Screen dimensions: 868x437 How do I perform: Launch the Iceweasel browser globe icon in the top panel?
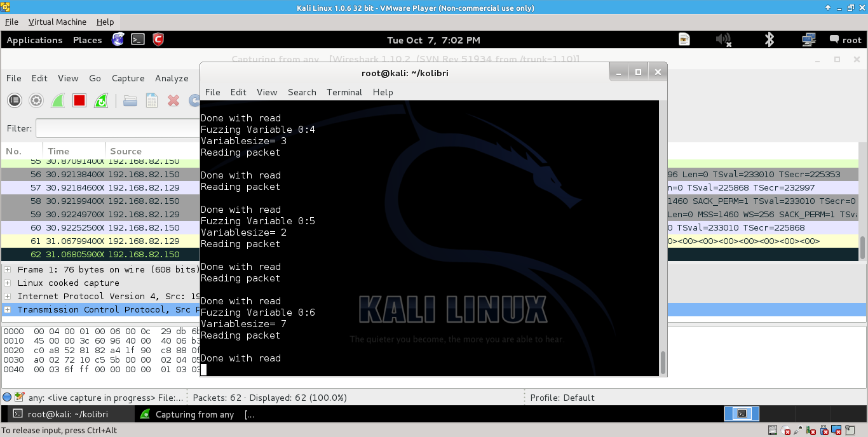pyautogui.click(x=118, y=39)
